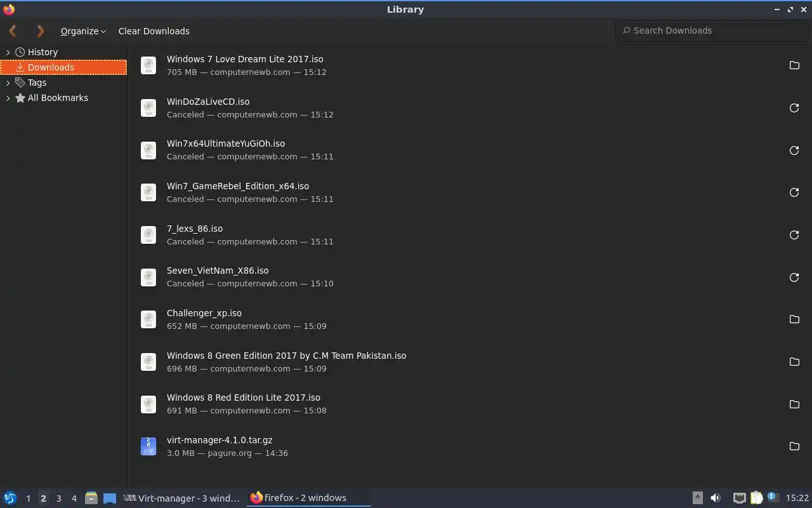The width and height of the screenshot is (812, 508).
Task: Select History in the sidebar
Action: [43, 52]
